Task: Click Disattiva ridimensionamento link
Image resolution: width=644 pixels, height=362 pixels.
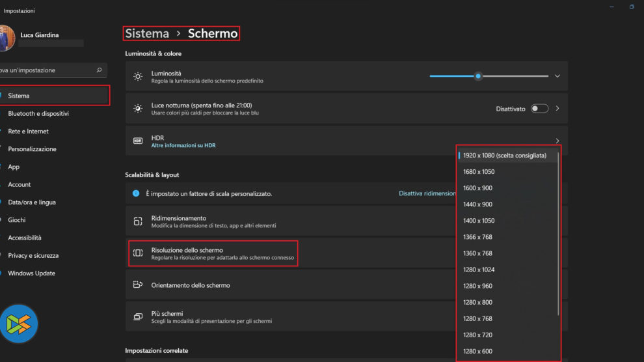Action: coord(427,193)
